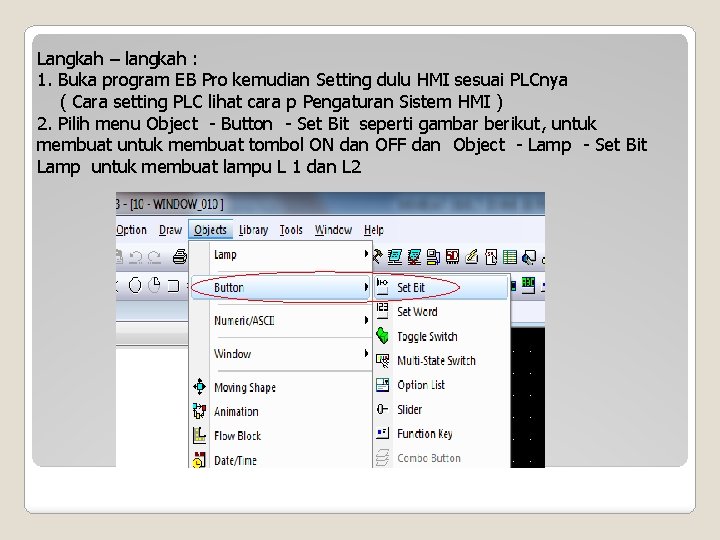Image resolution: width=720 pixels, height=540 pixels.
Task: Select Set Word in Button submenu
Action: pyautogui.click(x=441, y=312)
